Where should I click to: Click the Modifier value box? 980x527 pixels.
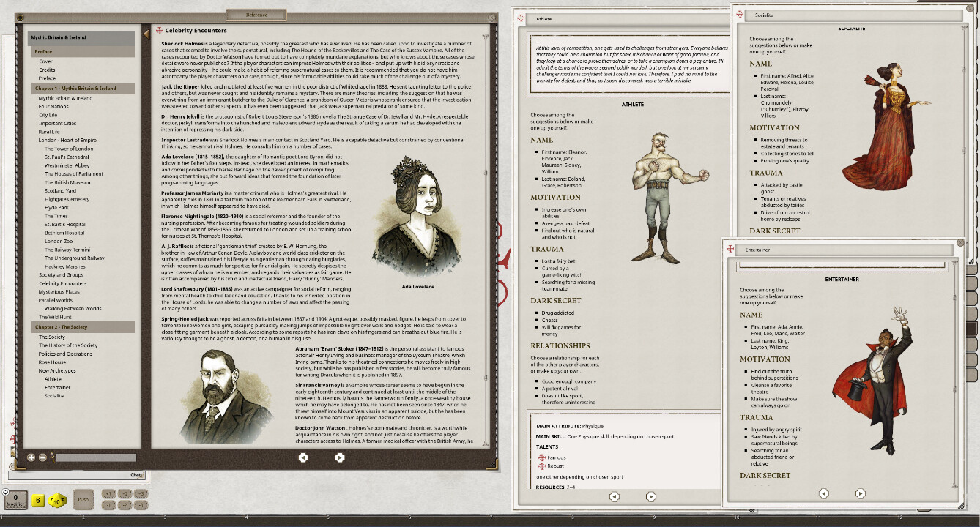(15, 499)
